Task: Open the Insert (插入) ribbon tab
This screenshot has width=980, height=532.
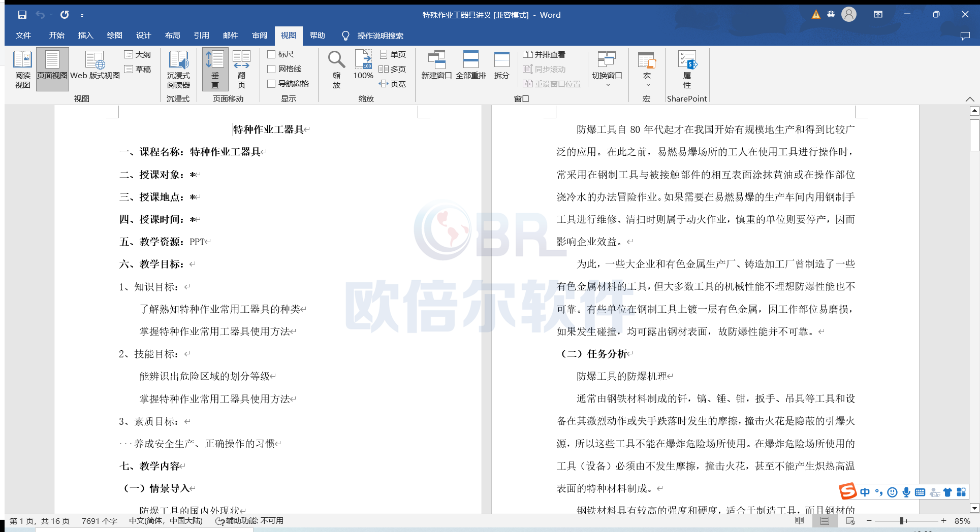Action: [85, 36]
